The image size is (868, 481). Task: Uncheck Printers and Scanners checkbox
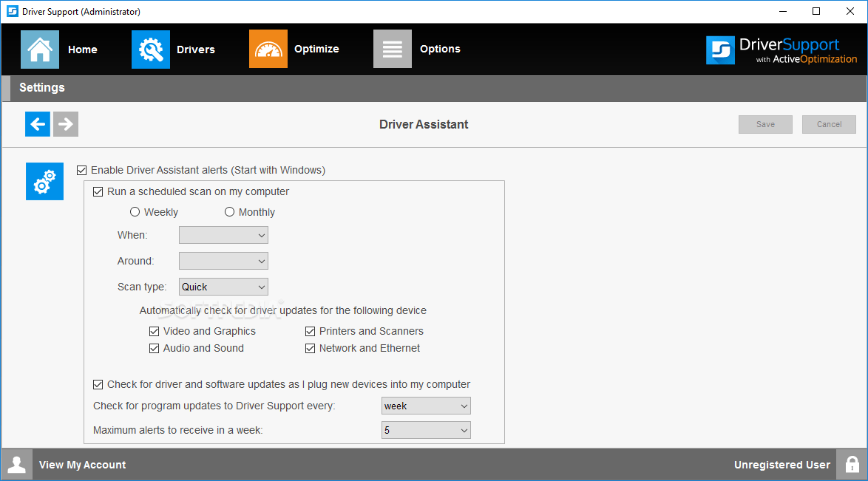(x=310, y=332)
